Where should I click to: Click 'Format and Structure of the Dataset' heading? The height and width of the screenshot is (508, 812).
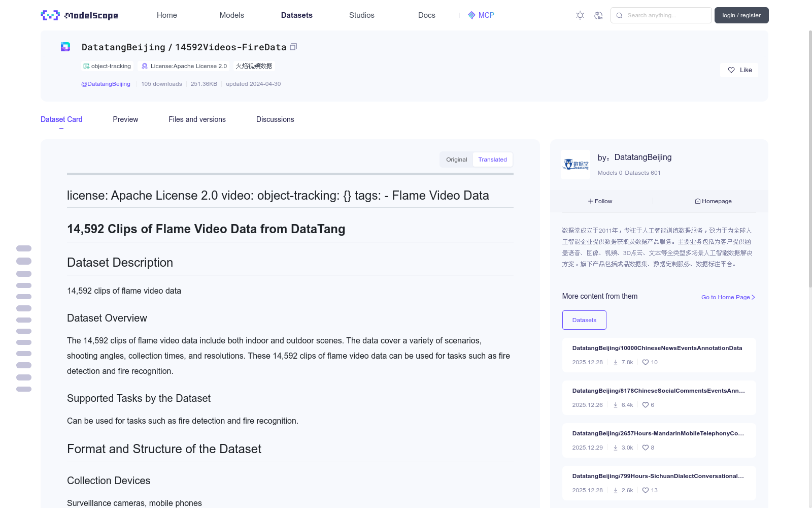pos(164,449)
